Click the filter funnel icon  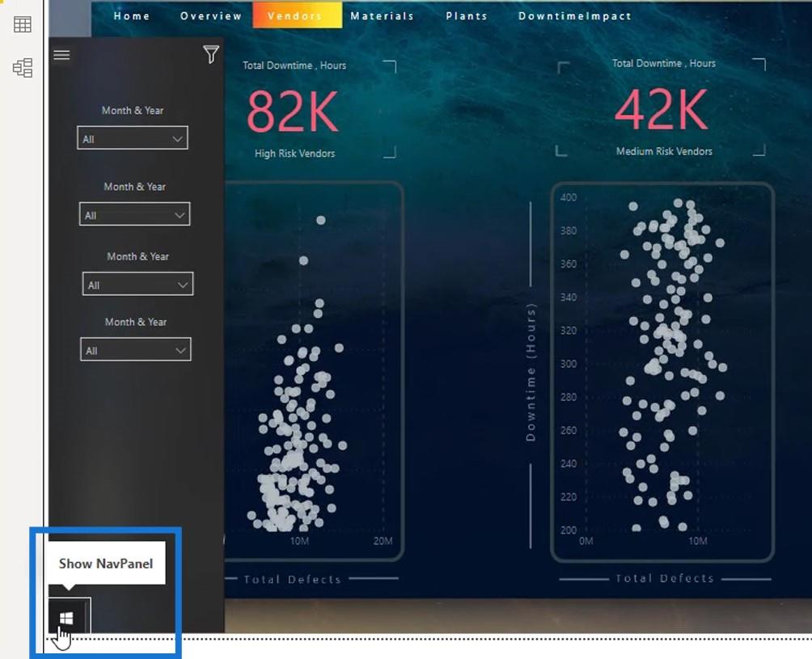coord(211,54)
